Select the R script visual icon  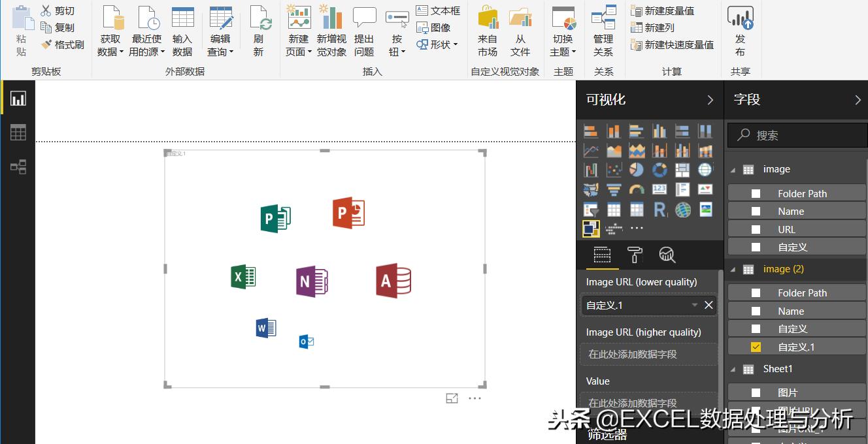tap(659, 210)
